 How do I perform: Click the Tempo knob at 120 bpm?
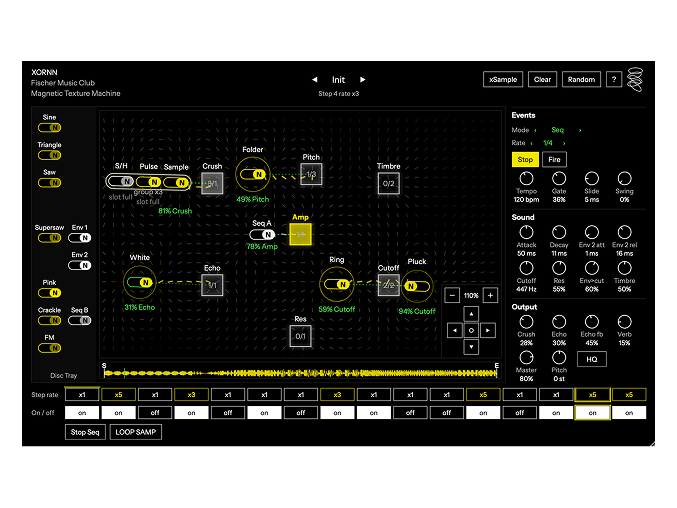[526, 178]
